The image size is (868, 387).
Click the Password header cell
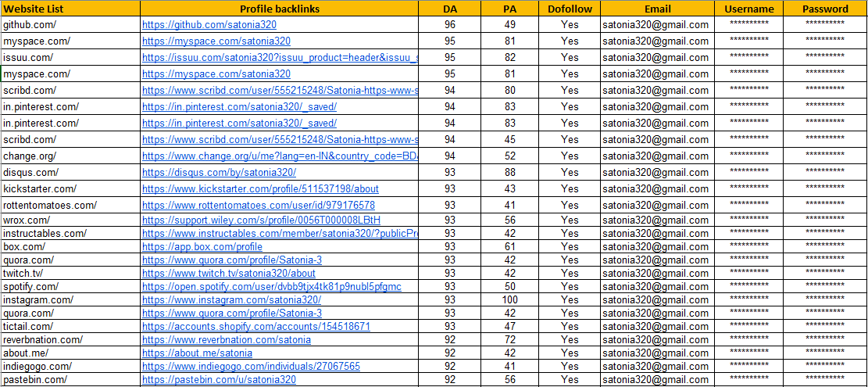click(x=825, y=9)
